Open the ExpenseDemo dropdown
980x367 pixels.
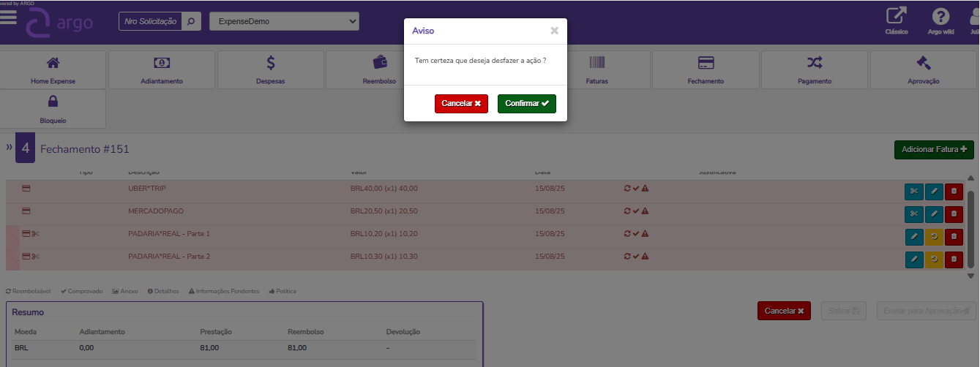(284, 21)
